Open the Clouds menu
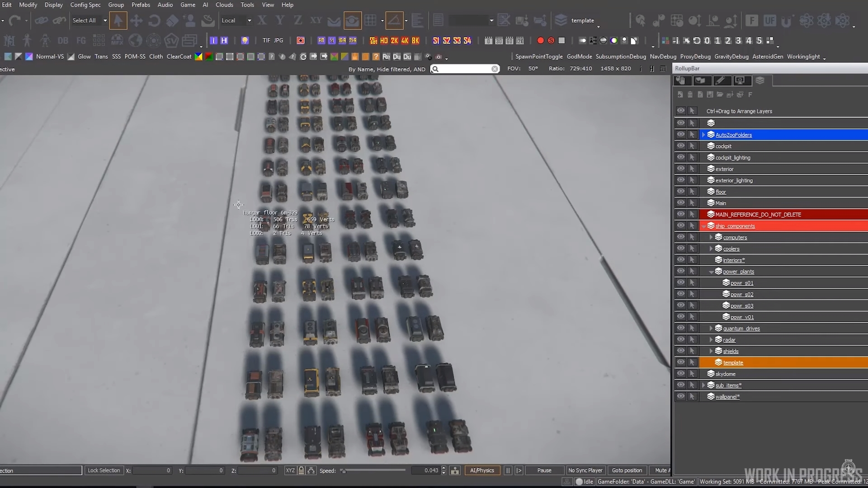 (224, 5)
